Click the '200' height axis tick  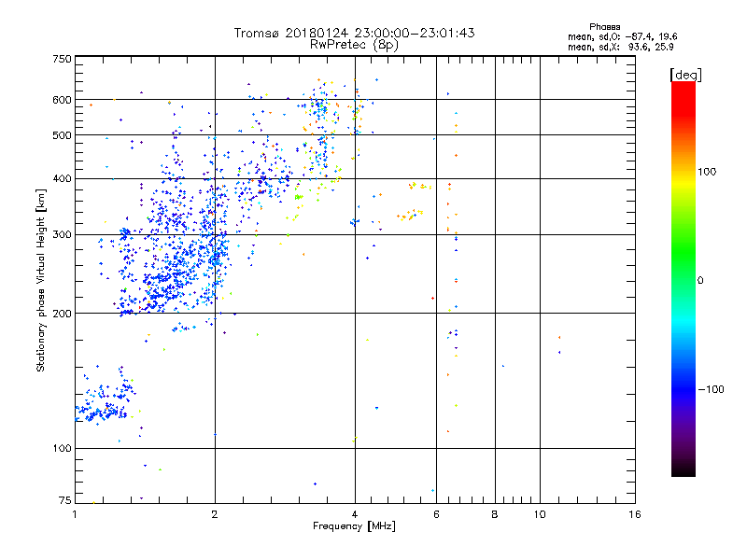click(x=63, y=314)
